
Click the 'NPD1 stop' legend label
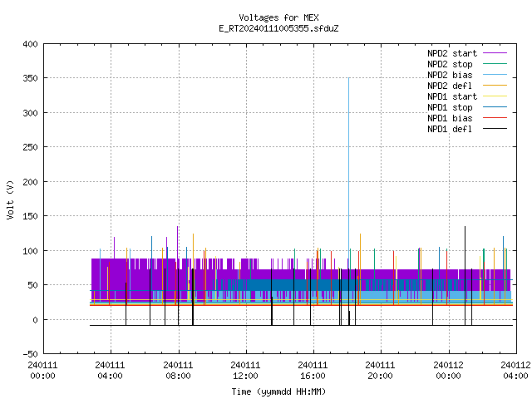coord(450,107)
